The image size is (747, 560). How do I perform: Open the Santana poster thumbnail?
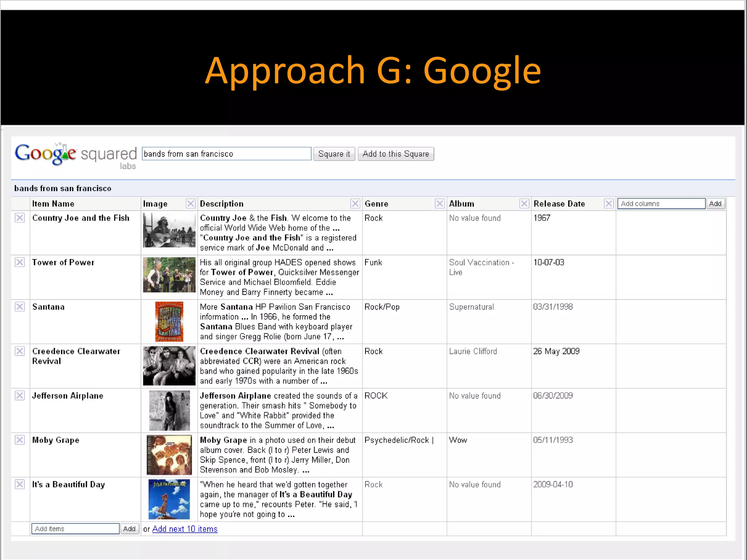[x=169, y=321]
